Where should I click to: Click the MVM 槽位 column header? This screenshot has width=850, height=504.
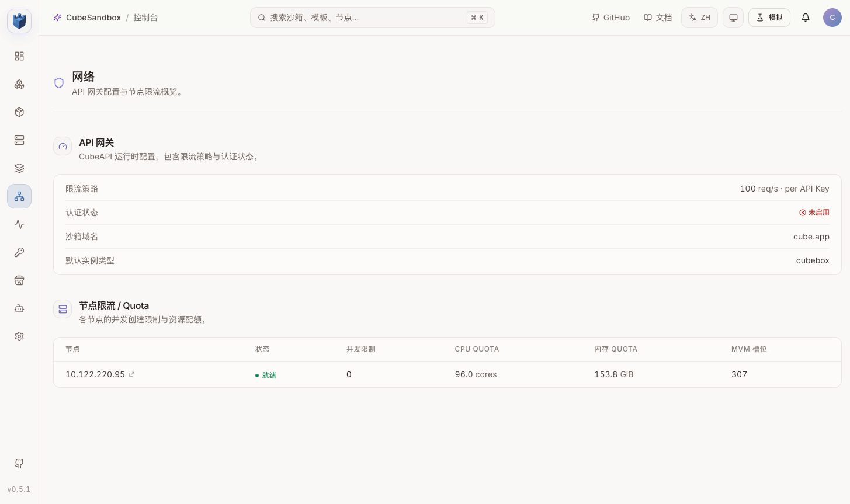click(x=749, y=349)
